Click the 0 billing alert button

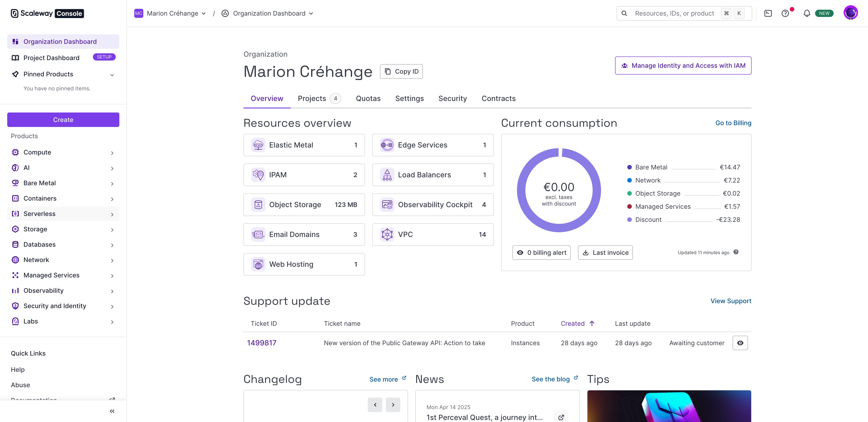pos(542,253)
